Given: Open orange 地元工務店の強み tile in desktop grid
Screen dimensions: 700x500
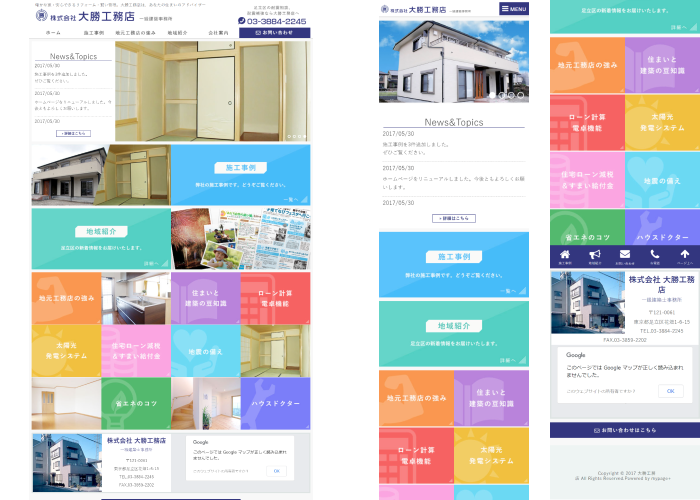Looking at the screenshot, I should click(x=67, y=298).
